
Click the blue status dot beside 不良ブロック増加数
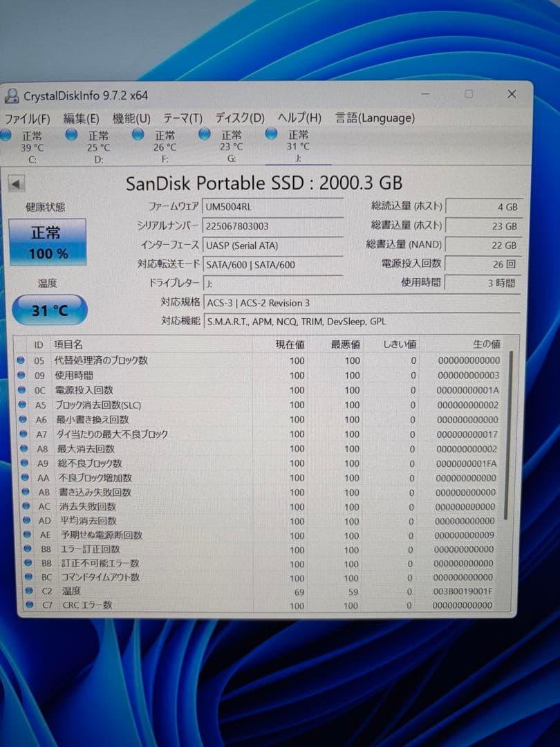pos(26,478)
